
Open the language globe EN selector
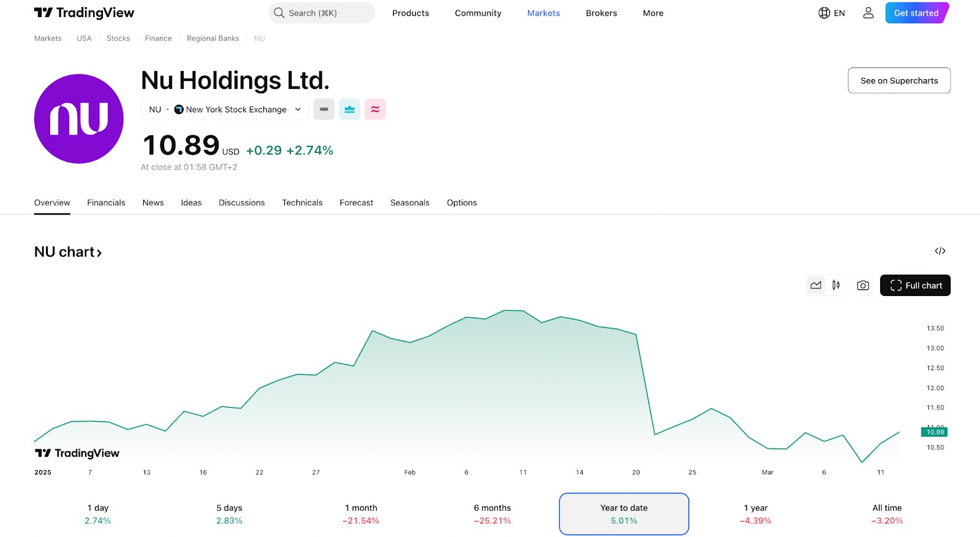point(832,13)
